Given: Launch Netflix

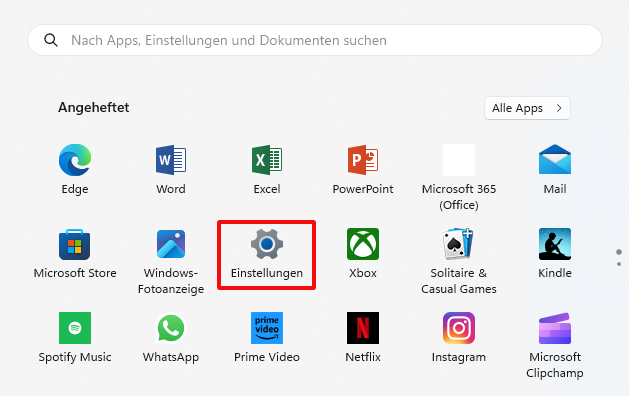Looking at the screenshot, I should pyautogui.click(x=363, y=328).
